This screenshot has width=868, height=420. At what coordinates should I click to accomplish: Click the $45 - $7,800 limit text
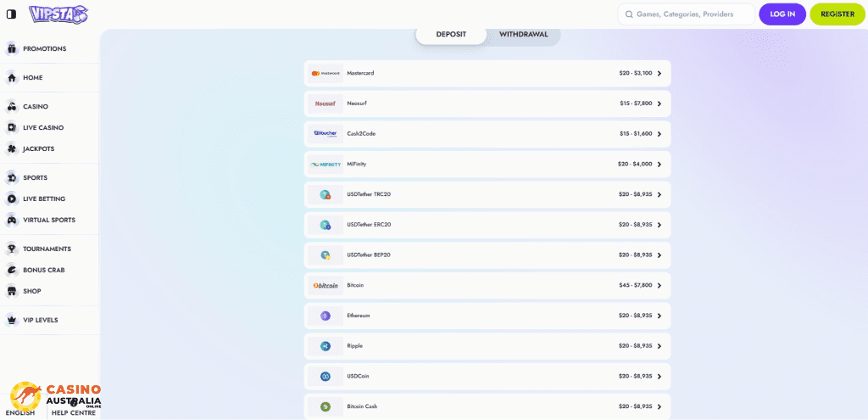(x=636, y=285)
